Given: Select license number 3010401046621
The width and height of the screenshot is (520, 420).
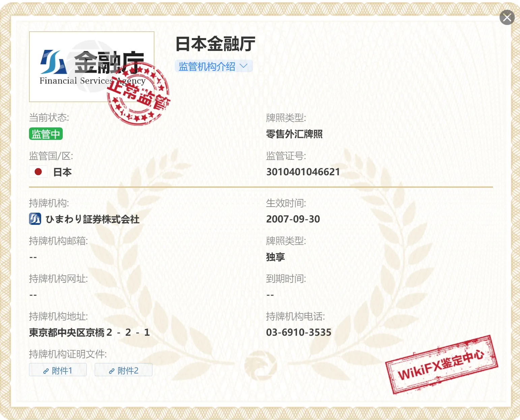Looking at the screenshot, I should pos(303,172).
